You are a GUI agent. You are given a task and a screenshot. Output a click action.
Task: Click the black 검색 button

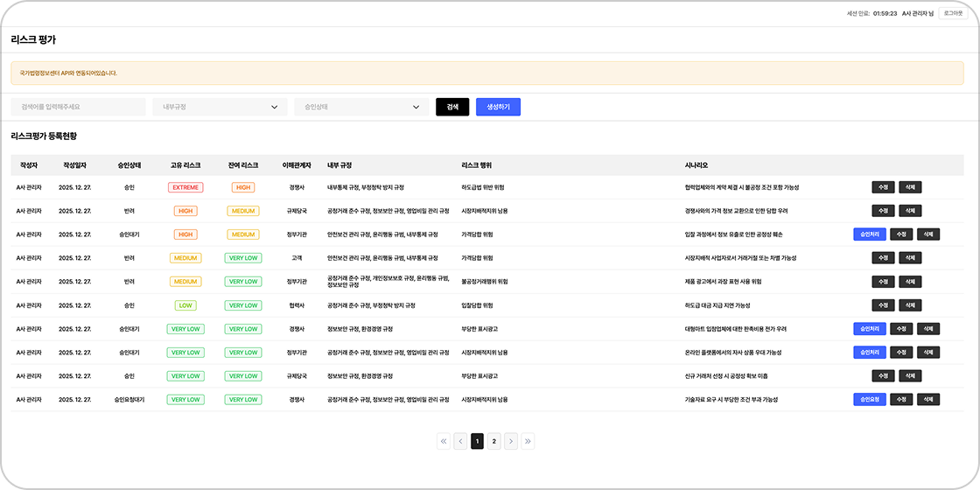tap(452, 107)
